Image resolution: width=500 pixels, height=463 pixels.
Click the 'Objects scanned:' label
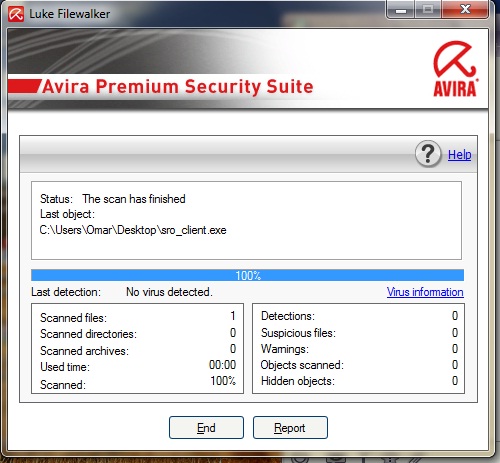point(302,365)
